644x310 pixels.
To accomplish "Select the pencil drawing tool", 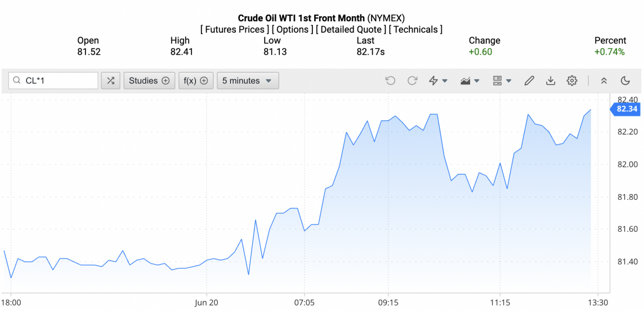I will tap(529, 80).
